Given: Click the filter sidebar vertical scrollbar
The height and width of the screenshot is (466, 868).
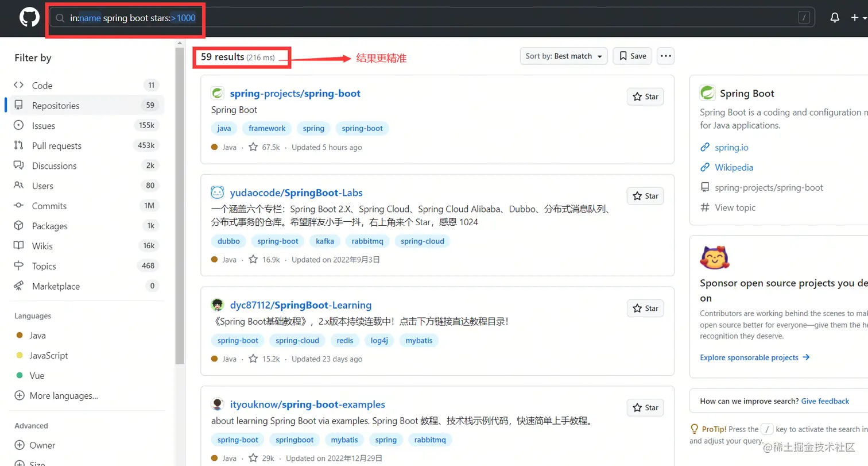Looking at the screenshot, I should [x=180, y=207].
